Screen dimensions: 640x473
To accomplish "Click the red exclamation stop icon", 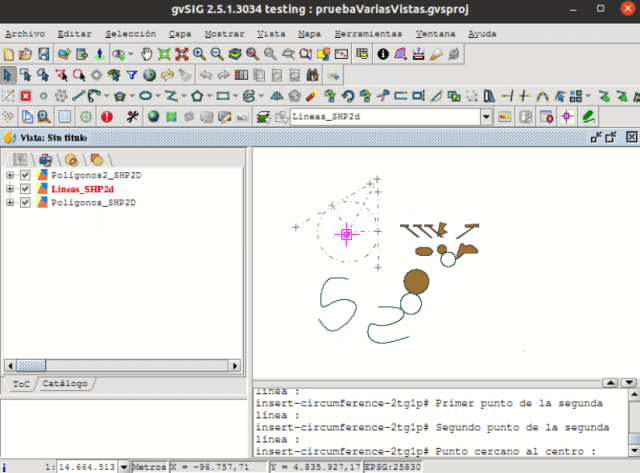I will (106, 117).
